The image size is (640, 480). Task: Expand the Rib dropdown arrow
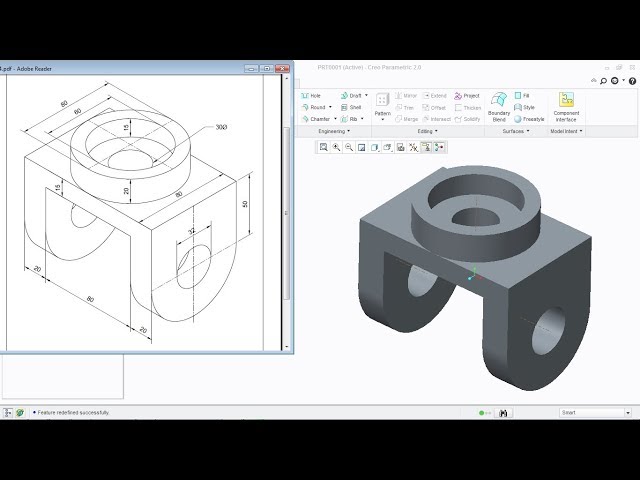pyautogui.click(x=362, y=119)
